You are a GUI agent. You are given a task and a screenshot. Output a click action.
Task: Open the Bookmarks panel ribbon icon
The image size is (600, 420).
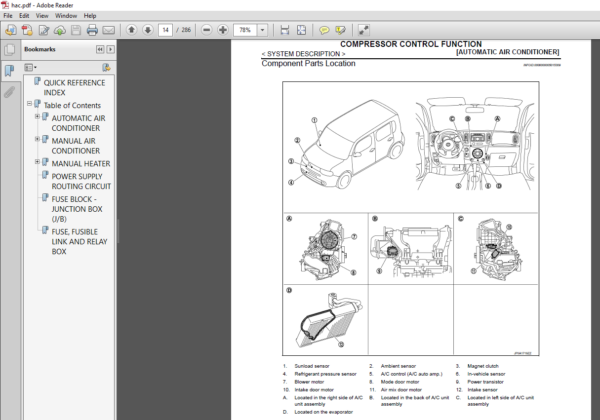(x=10, y=71)
